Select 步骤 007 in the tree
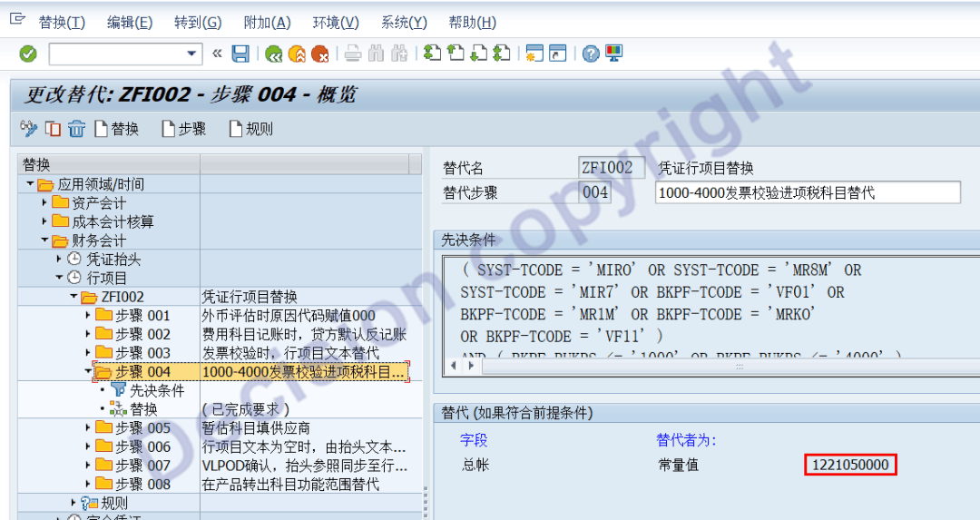The width and height of the screenshot is (980, 520). (x=142, y=466)
